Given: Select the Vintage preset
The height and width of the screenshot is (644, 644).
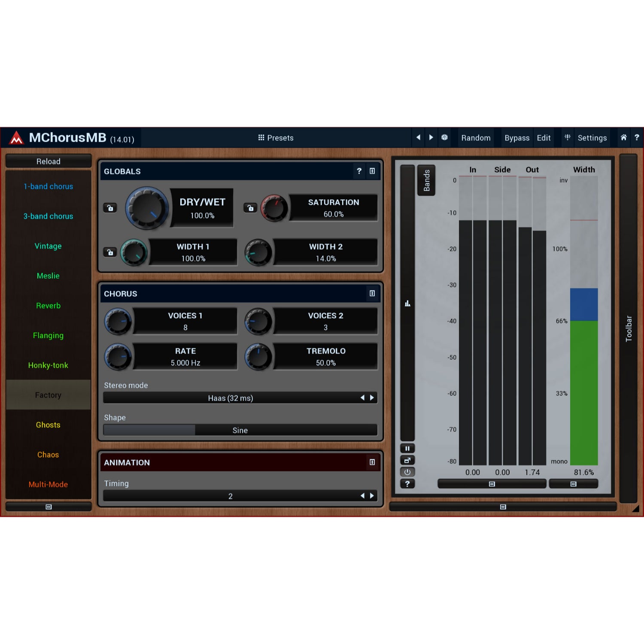Looking at the screenshot, I should [x=48, y=246].
